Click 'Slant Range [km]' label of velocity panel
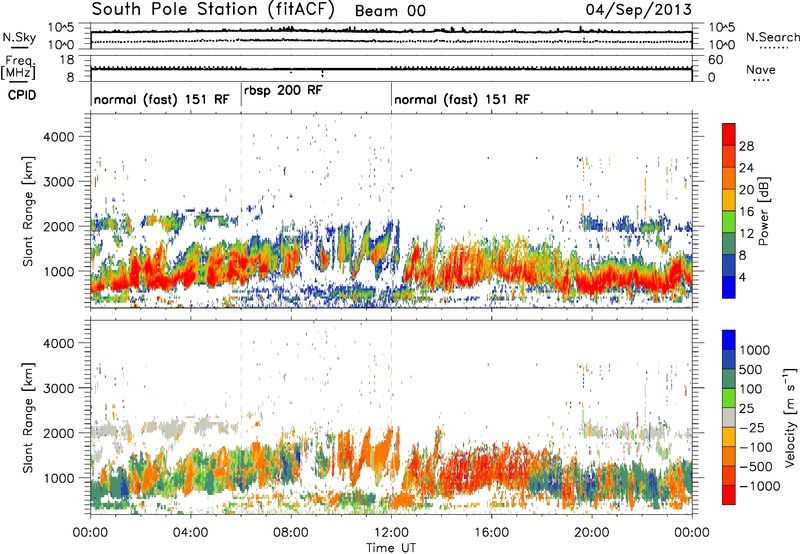The image size is (800, 554). click(28, 417)
